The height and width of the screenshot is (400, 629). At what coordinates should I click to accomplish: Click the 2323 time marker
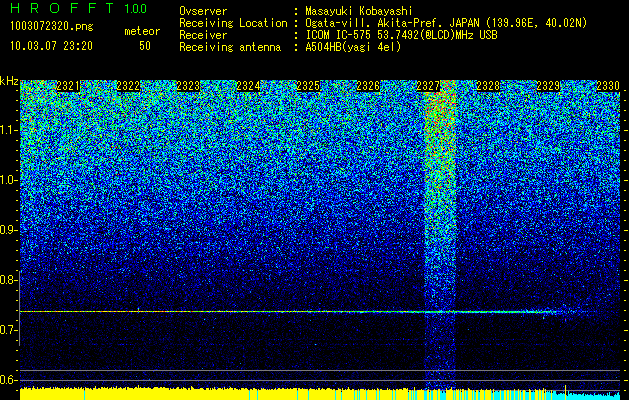point(188,86)
